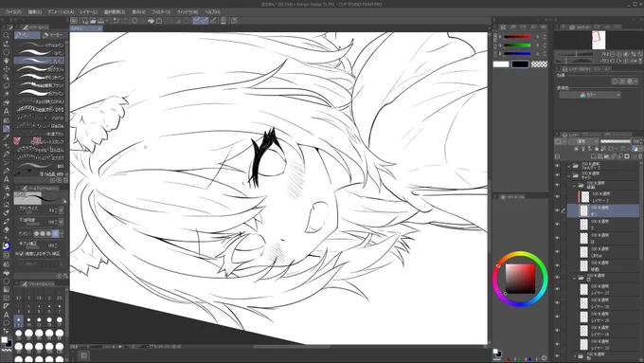
Task: Open the layer blending mode dropdown
Action: 583,141
